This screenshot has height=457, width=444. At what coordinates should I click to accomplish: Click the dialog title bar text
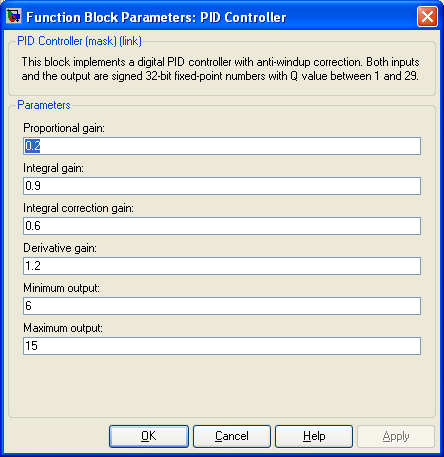tap(156, 17)
